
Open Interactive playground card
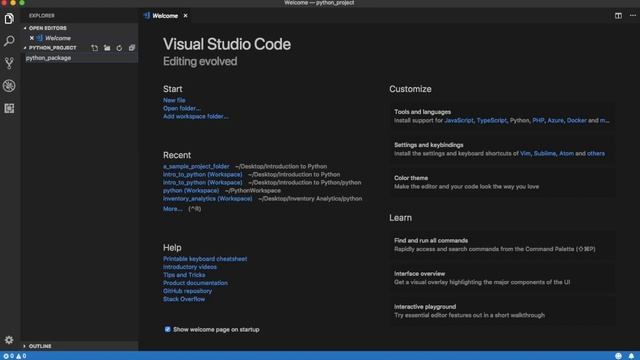pyautogui.click(x=502, y=311)
